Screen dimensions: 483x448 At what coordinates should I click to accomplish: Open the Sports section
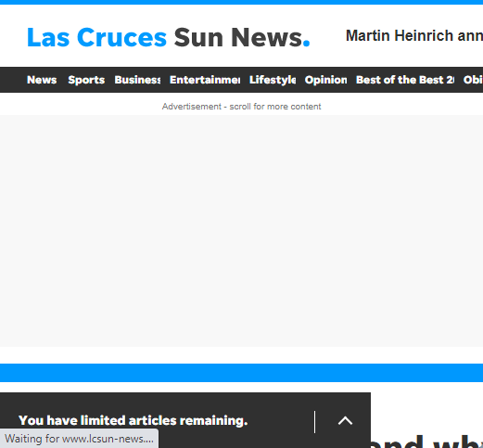point(86,80)
